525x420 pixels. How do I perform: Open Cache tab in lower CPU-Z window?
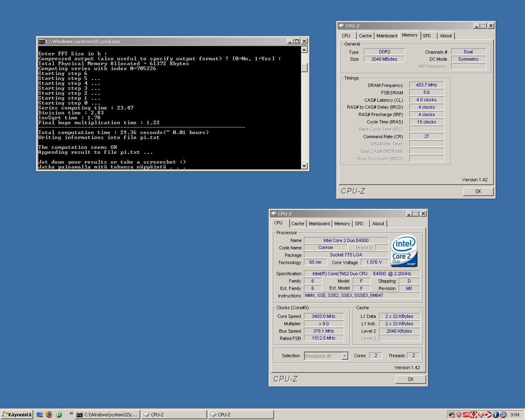click(x=298, y=224)
